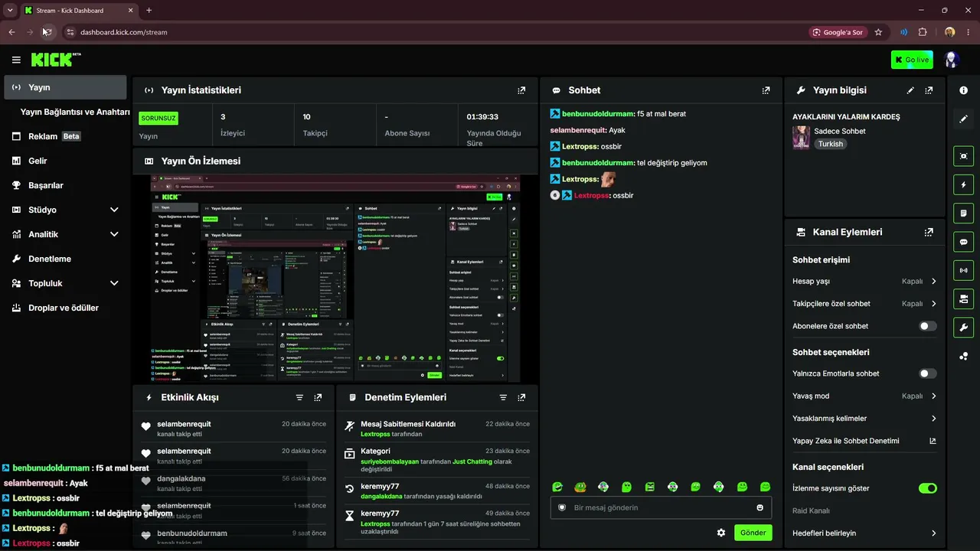980x551 pixels.
Task: Open the Etkinlik Akışı filter icon
Action: tap(299, 398)
